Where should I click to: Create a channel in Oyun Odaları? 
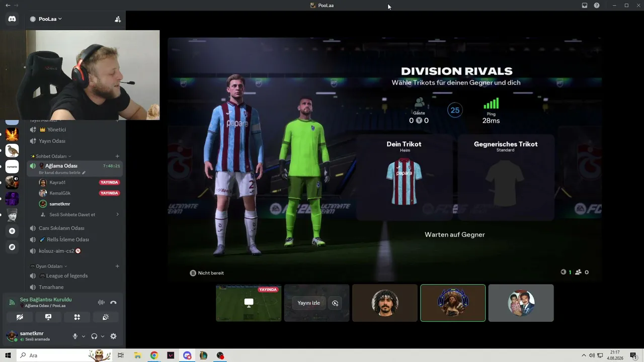117,266
